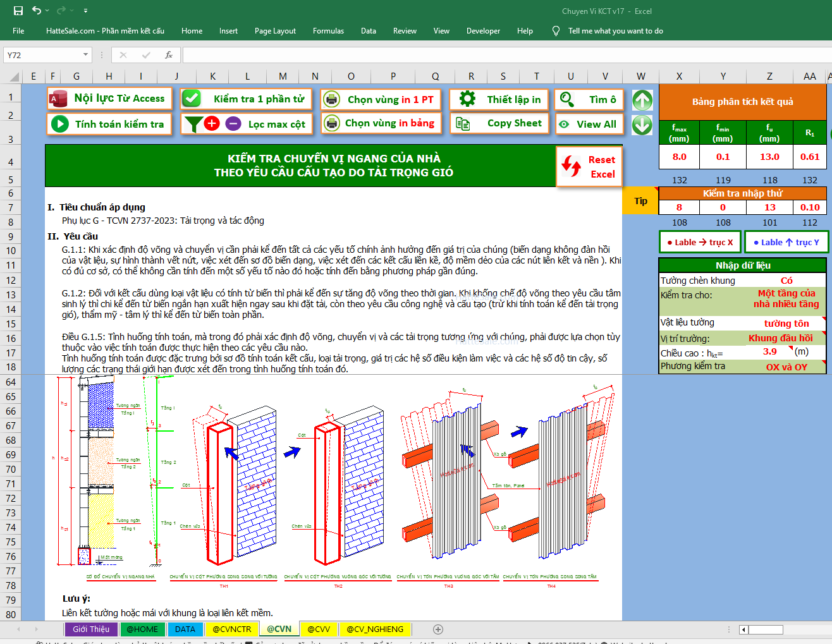The image size is (832, 644).
Task: Click fmax result value 8.0
Action: point(679,157)
